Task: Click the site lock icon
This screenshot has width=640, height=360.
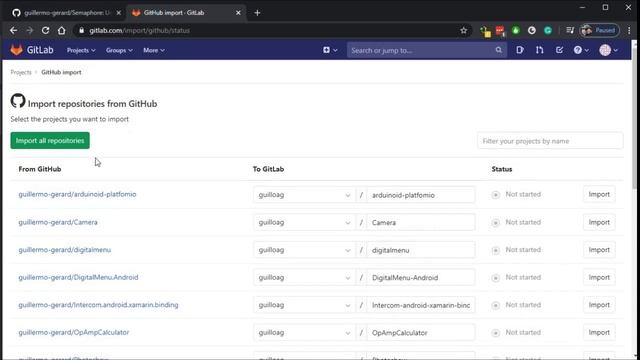Action: [x=81, y=30]
